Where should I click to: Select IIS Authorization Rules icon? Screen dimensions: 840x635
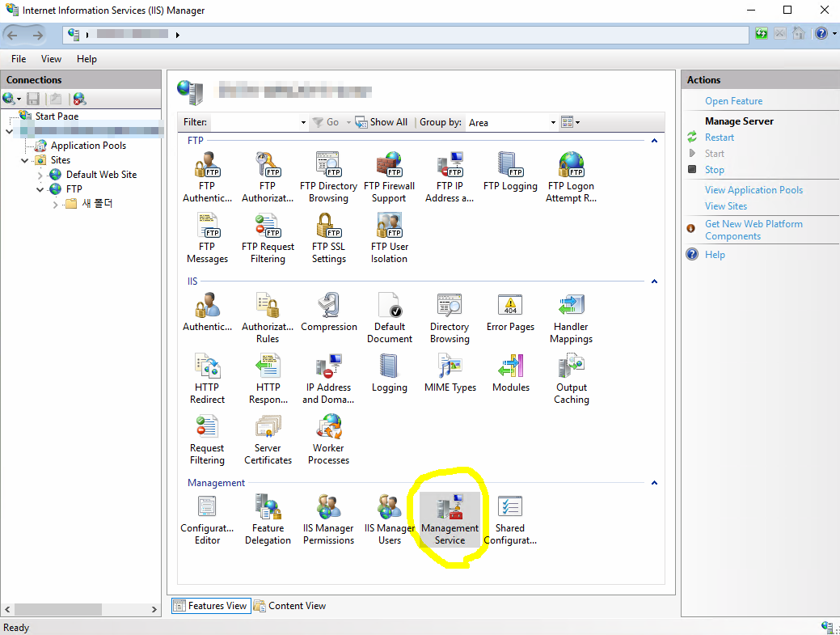(x=268, y=318)
